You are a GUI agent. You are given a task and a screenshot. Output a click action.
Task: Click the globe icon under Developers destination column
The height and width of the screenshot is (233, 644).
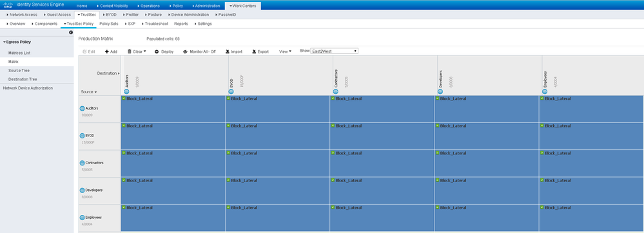[440, 91]
